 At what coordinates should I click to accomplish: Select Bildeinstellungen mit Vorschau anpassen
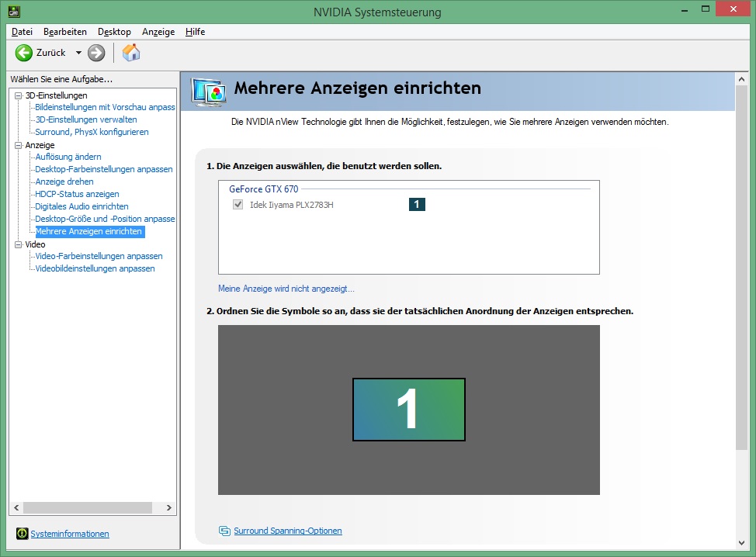click(105, 107)
